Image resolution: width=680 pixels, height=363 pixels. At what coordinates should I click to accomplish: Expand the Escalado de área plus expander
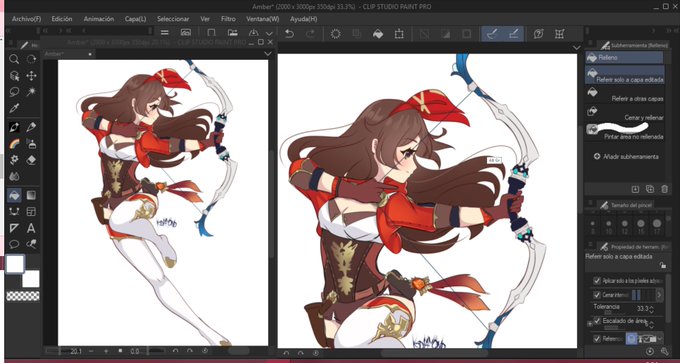click(589, 324)
